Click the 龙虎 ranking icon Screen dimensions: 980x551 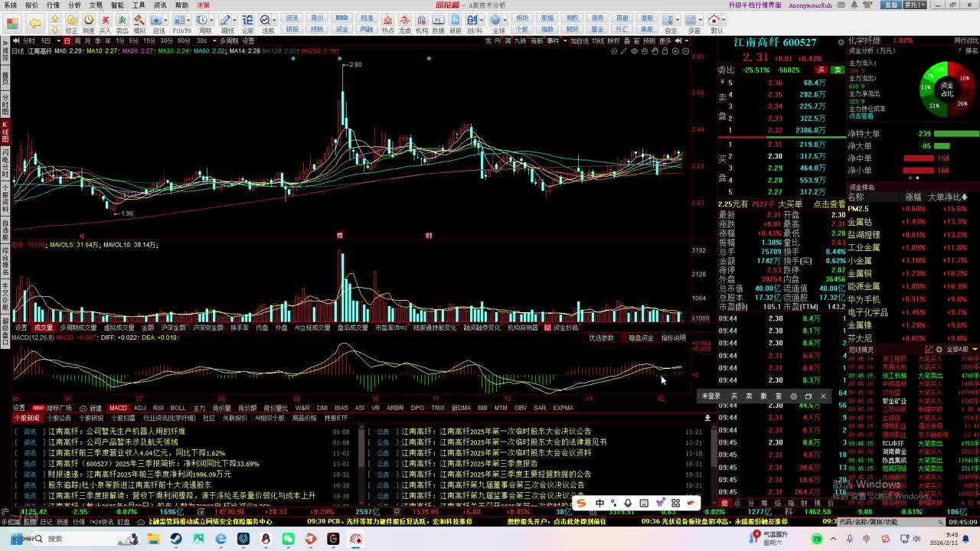(405, 23)
